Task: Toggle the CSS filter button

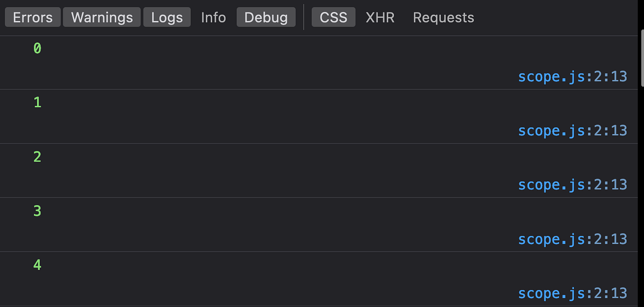Action: [x=333, y=17]
